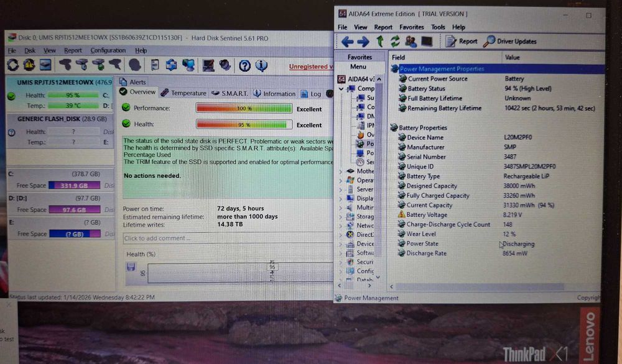This screenshot has width=622, height=364.
Task: Click the disk test icon with blue clock badge
Action: (81, 65)
